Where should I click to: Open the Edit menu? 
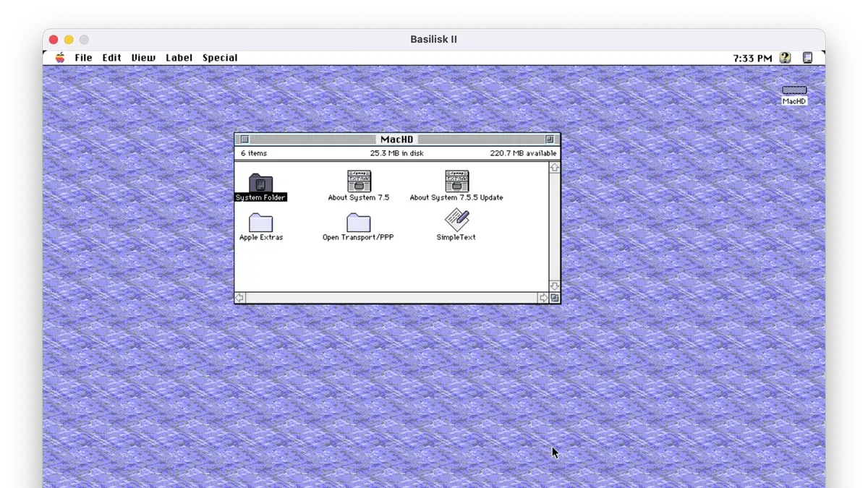[x=112, y=58]
